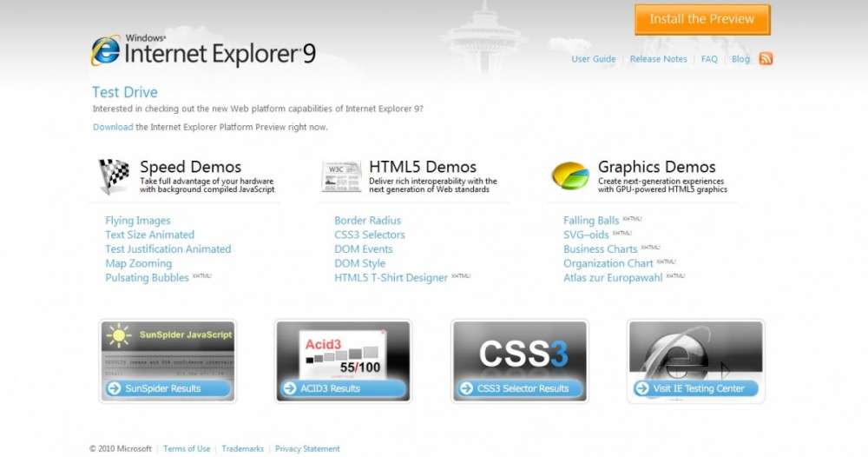The width and height of the screenshot is (868, 457).
Task: Click the orange RSS feed icon
Action: tap(766, 59)
